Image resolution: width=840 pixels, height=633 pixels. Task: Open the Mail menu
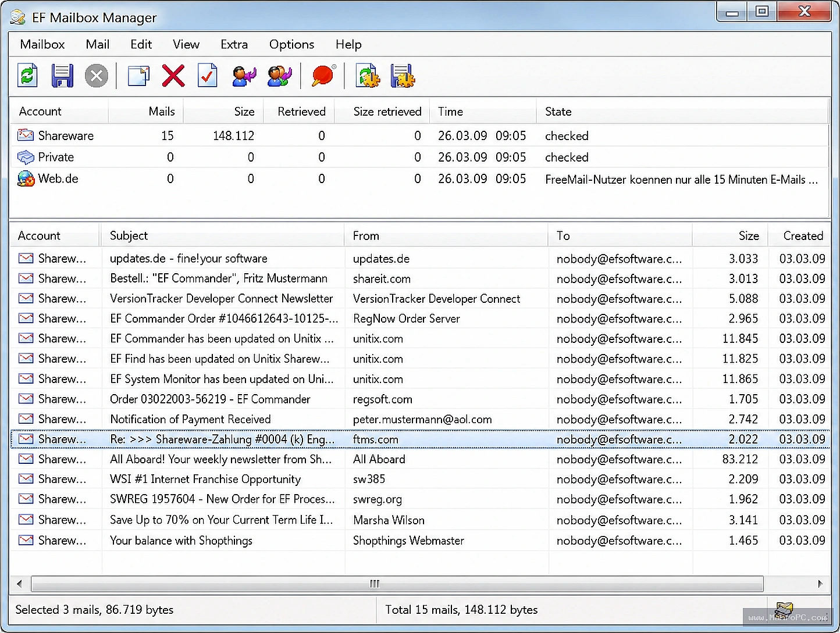[x=98, y=44]
